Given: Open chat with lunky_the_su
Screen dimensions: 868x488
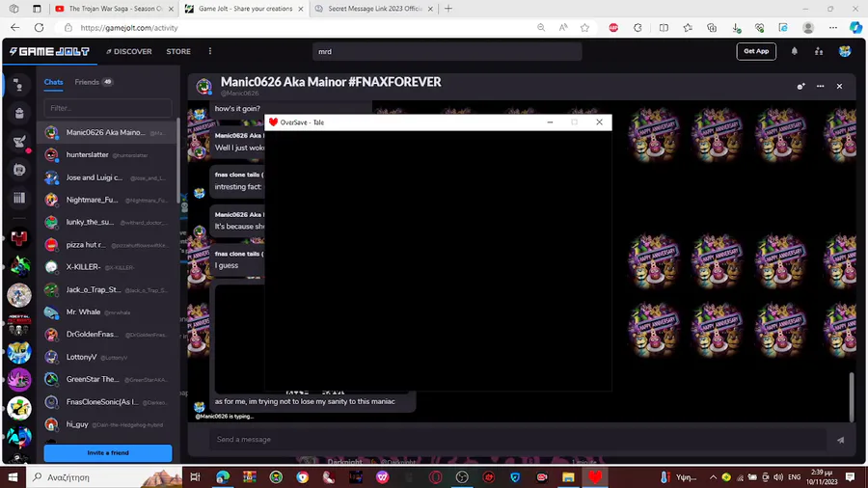Looking at the screenshot, I should 107,222.
